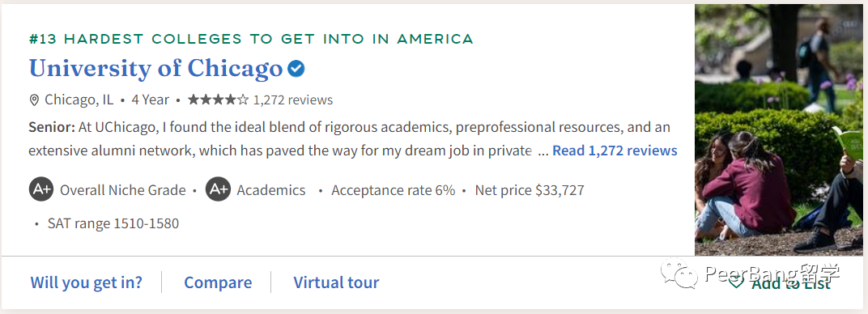Click the campus photo thumbnail
The height and width of the screenshot is (314, 868).
pyautogui.click(x=779, y=129)
